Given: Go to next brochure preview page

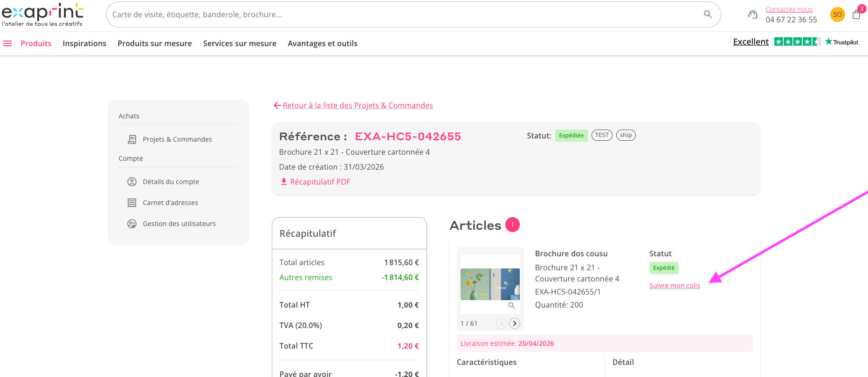Looking at the screenshot, I should click(515, 323).
